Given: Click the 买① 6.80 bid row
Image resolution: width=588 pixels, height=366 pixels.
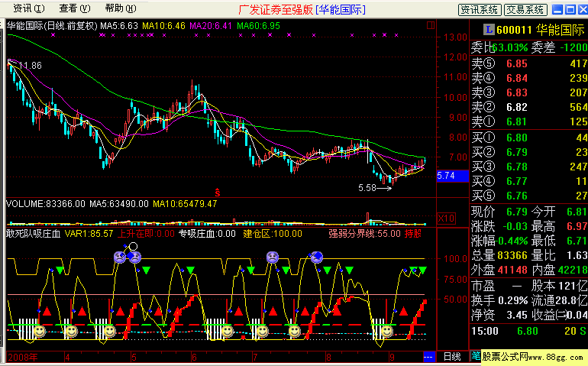Looking at the screenshot, I should pyautogui.click(x=528, y=138).
